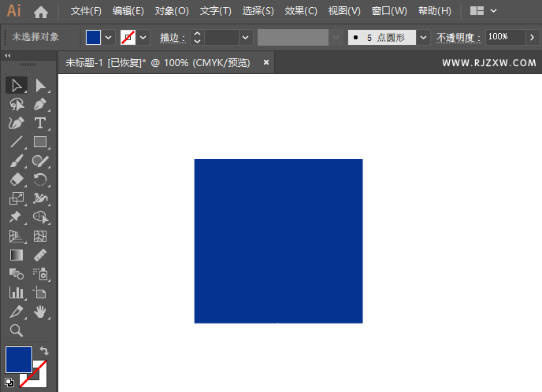542x392 pixels.
Task: Select the Type tool
Action: click(40, 124)
